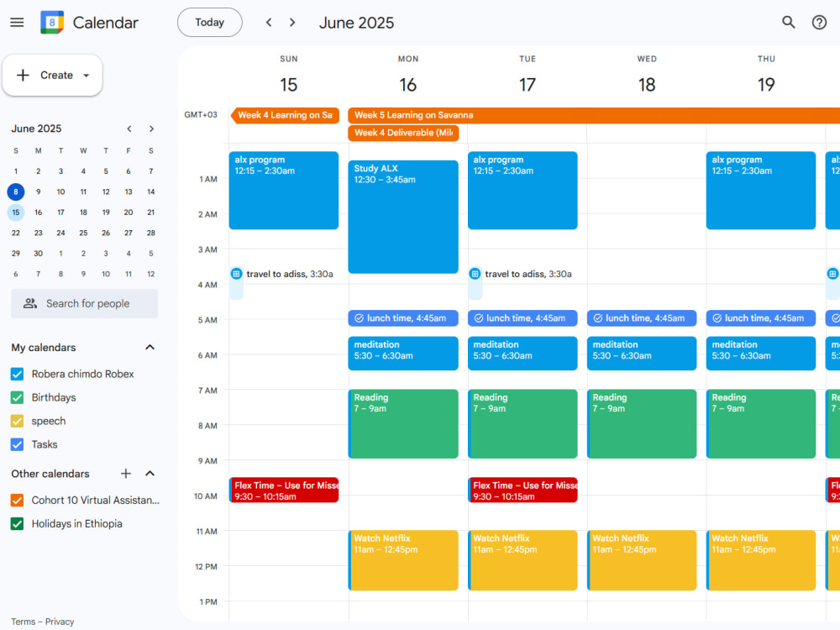The height and width of the screenshot is (630, 840).
Task: Toggle Birthdays calendar checkbox
Action: click(17, 397)
